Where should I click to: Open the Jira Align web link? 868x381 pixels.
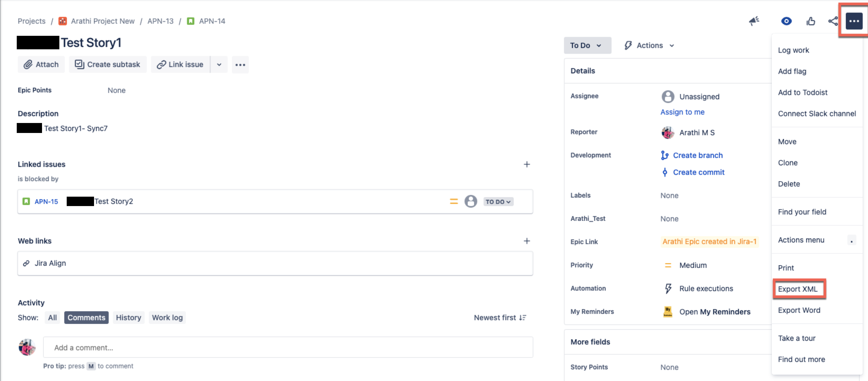click(50, 263)
